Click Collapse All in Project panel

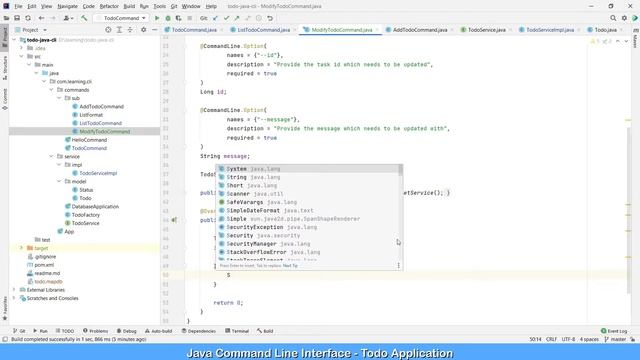[130, 30]
